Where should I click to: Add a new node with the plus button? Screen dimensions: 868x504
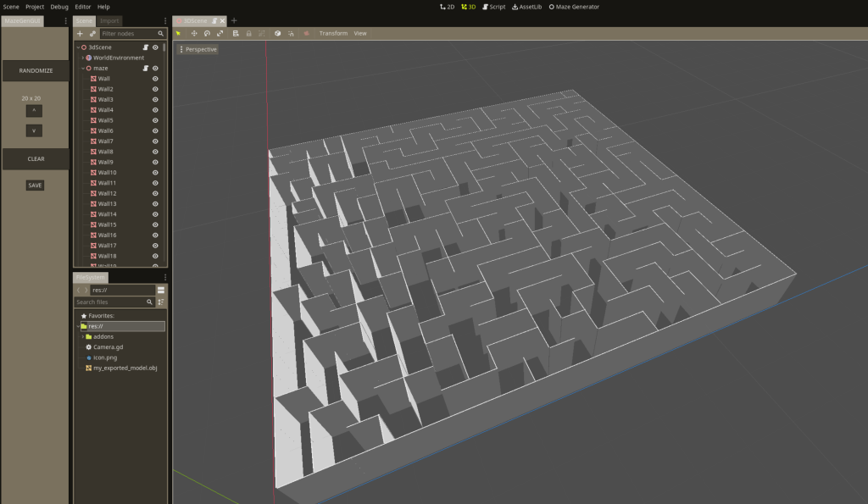tap(79, 34)
